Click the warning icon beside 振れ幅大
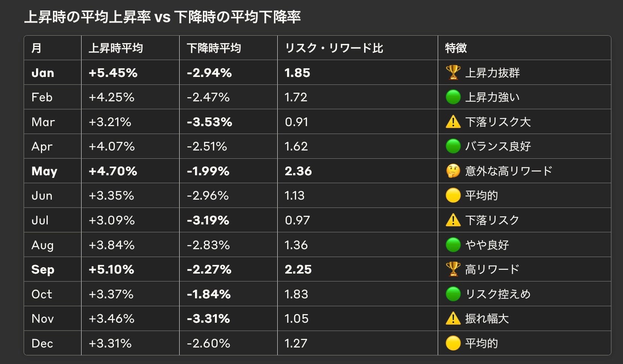The width and height of the screenshot is (623, 364). click(453, 319)
